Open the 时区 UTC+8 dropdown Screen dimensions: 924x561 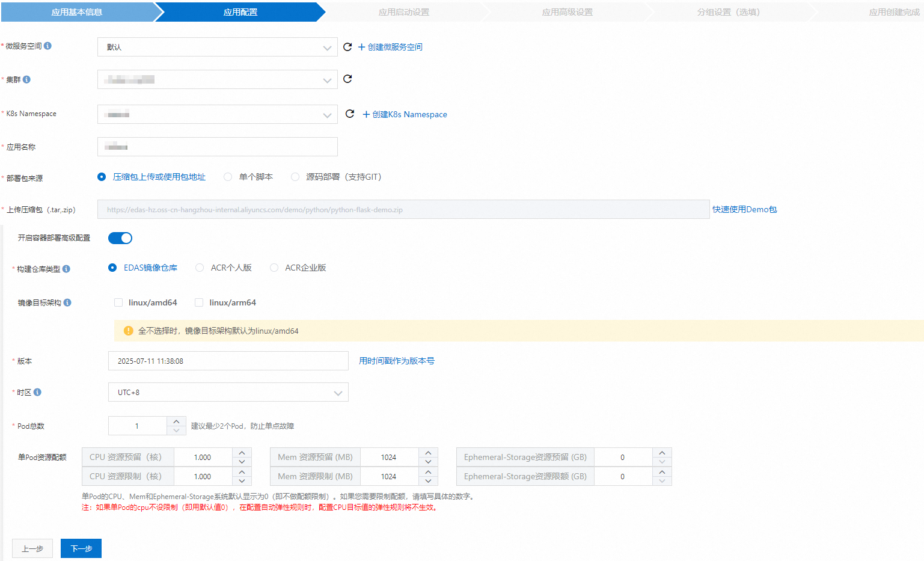228,392
